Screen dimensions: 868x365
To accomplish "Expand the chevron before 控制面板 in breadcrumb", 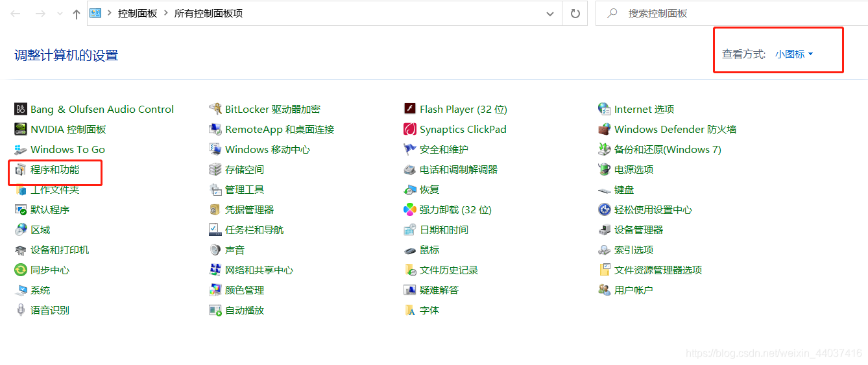I will pos(110,13).
